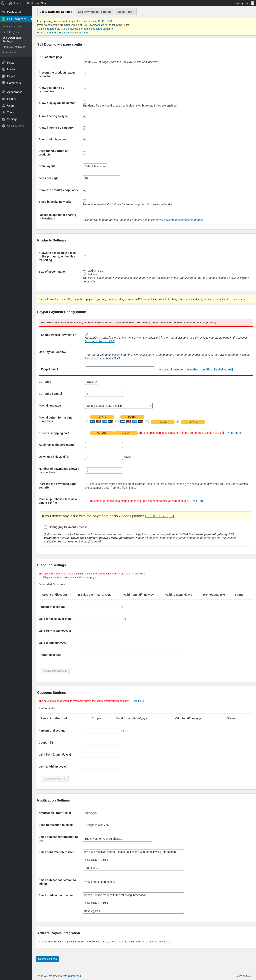Open the How to enable the IPN link

click(100, 341)
